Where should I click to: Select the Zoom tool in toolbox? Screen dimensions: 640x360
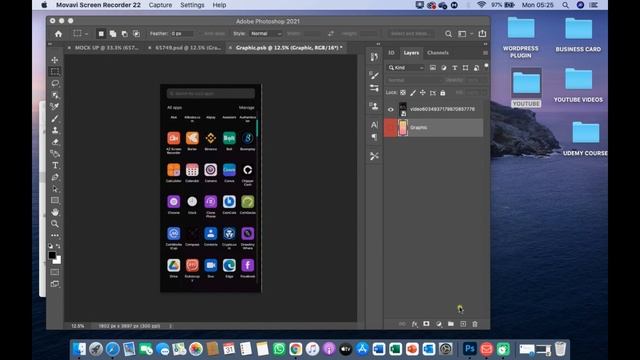tap(55, 224)
